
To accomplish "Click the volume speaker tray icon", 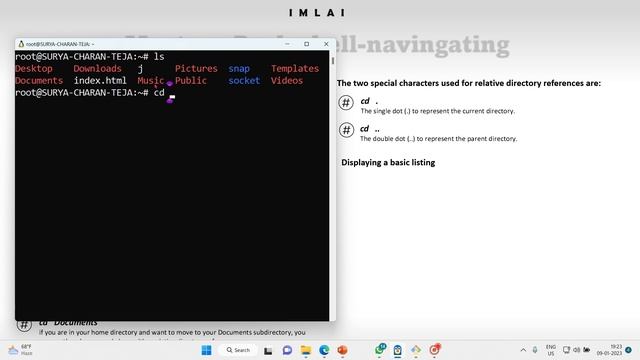I will click(x=576, y=350).
